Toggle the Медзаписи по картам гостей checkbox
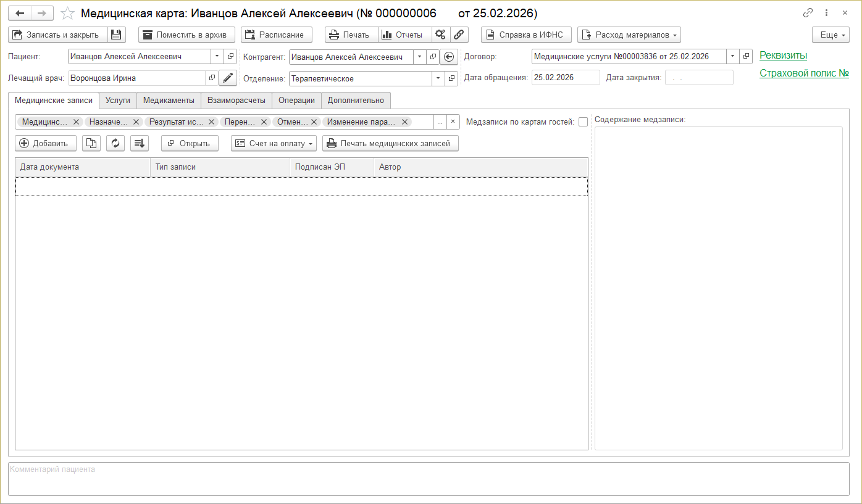Screen dimensions: 862x504 (583, 122)
